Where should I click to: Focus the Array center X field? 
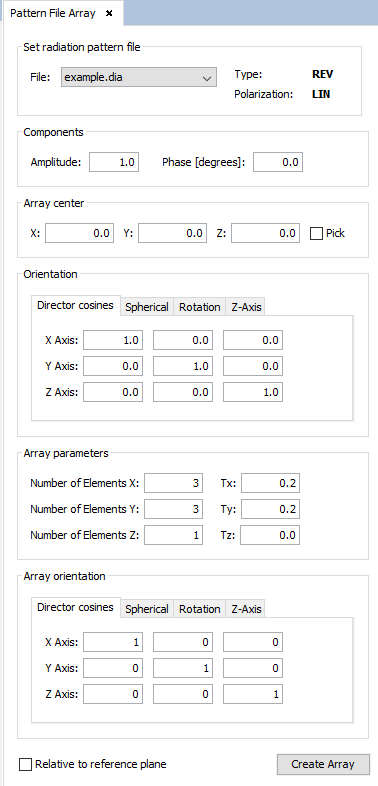click(79, 233)
